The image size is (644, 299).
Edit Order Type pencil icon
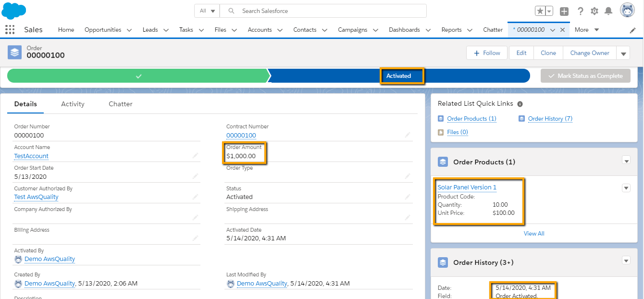(408, 176)
